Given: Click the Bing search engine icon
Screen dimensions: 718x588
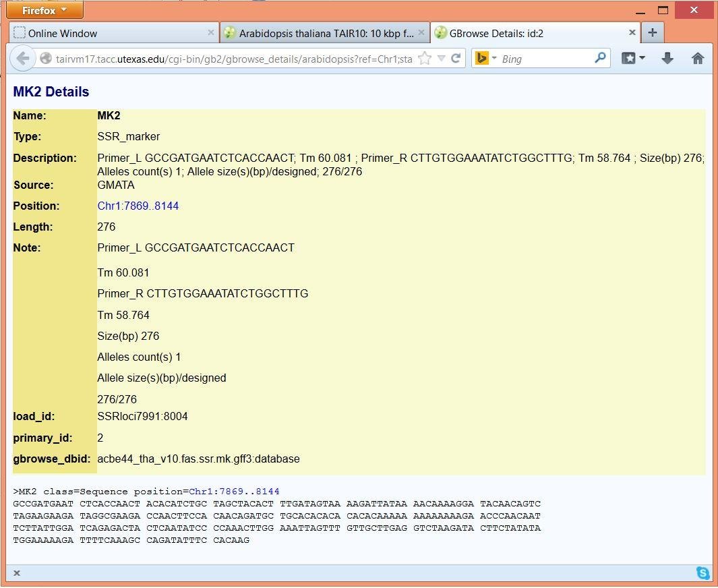Looking at the screenshot, I should (482, 58).
